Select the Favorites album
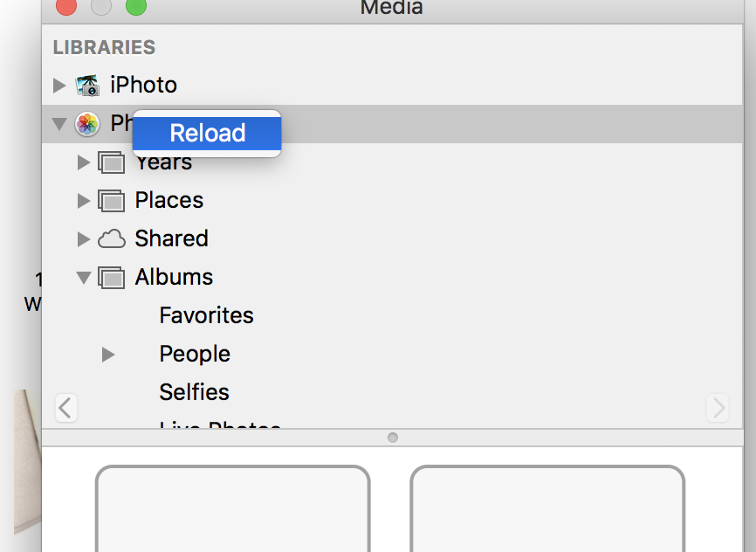Viewport: 756px width, 552px height. (x=206, y=315)
